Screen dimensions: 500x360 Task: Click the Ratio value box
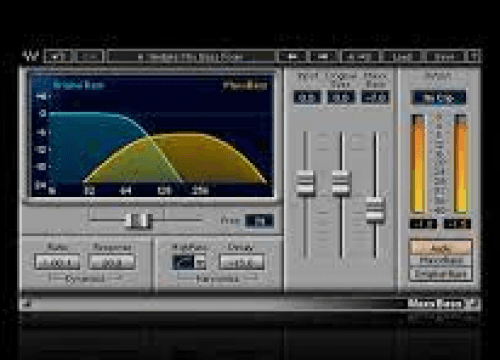(57, 262)
